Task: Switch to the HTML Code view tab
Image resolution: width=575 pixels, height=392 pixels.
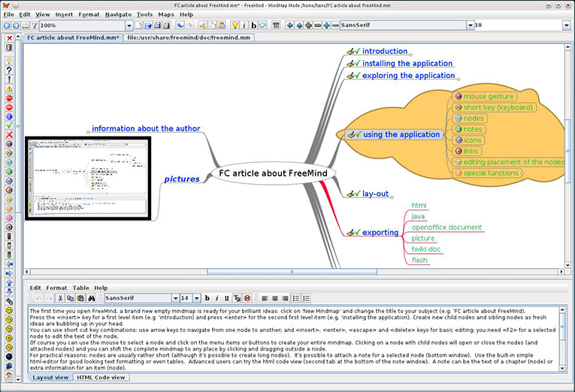Action: pyautogui.click(x=101, y=377)
